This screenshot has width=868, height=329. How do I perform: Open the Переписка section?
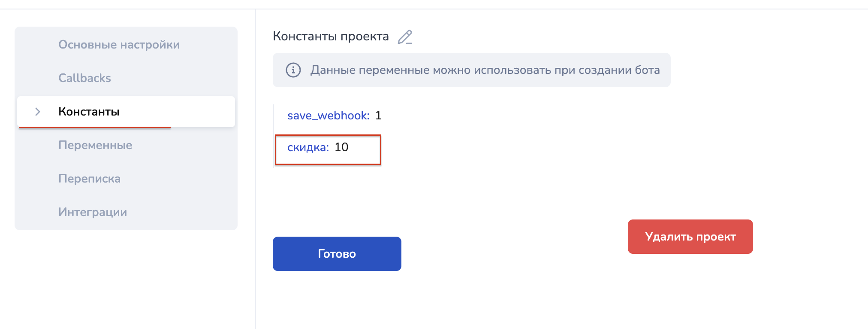[x=89, y=179]
